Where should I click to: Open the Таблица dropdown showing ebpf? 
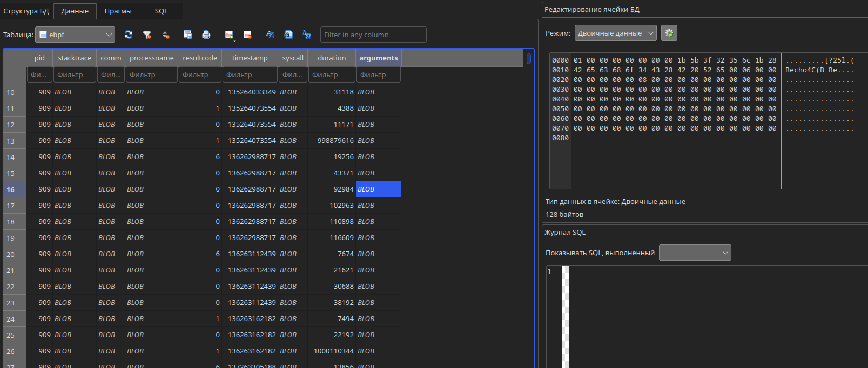pos(75,35)
